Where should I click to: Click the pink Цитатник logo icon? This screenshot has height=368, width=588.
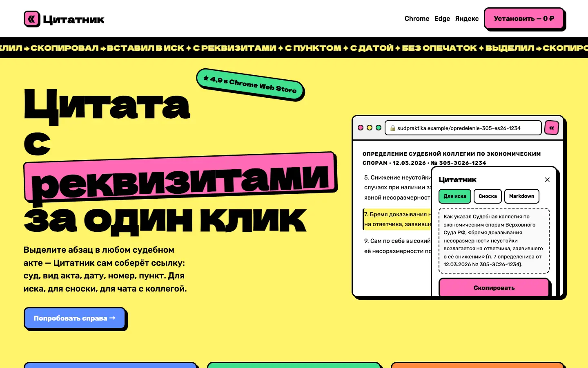coord(32,19)
